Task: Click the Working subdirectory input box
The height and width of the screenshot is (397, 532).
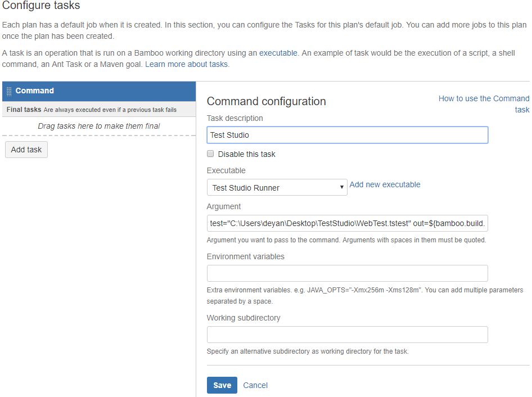Action: (x=348, y=335)
